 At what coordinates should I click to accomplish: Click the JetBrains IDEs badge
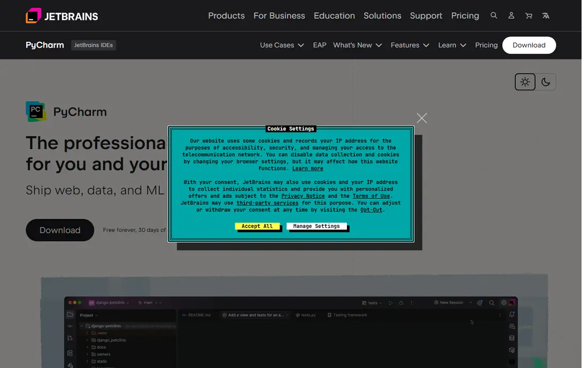click(94, 45)
